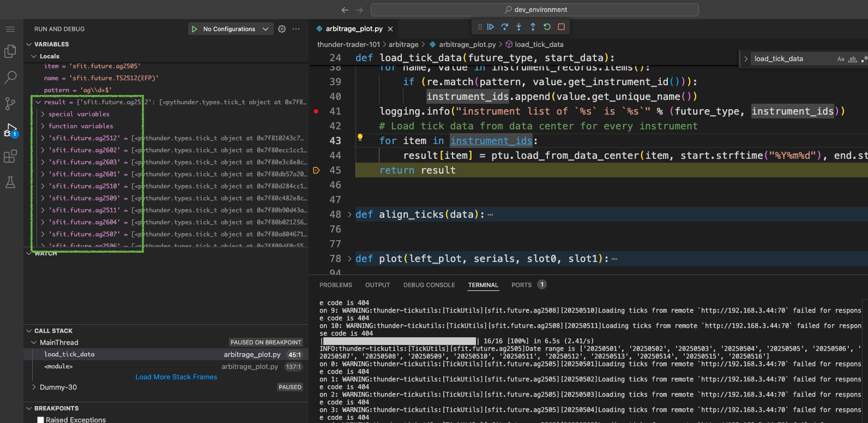The height and width of the screenshot is (423, 868).
Task: Remove the breakpoint on line 41
Action: [x=316, y=111]
